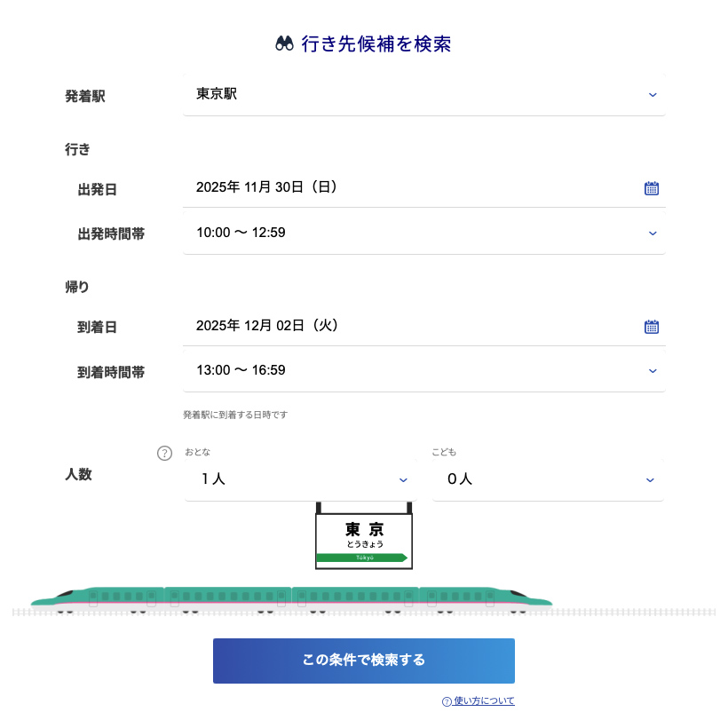
Task: Click the binoculars icon in the heading
Action: tap(284, 44)
